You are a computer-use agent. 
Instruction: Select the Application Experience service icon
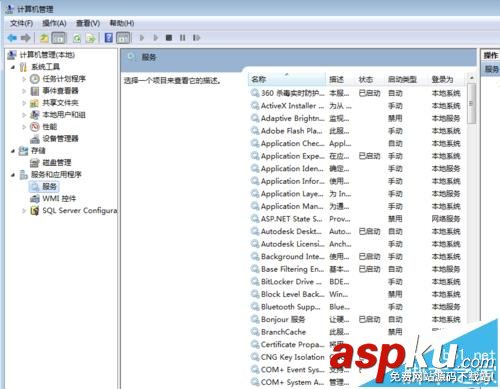coord(255,156)
